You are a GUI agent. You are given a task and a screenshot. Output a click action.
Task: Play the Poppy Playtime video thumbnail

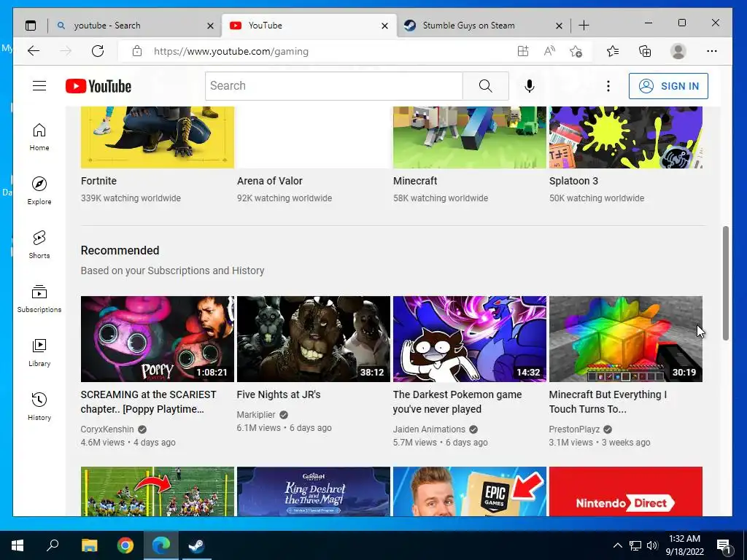158,338
